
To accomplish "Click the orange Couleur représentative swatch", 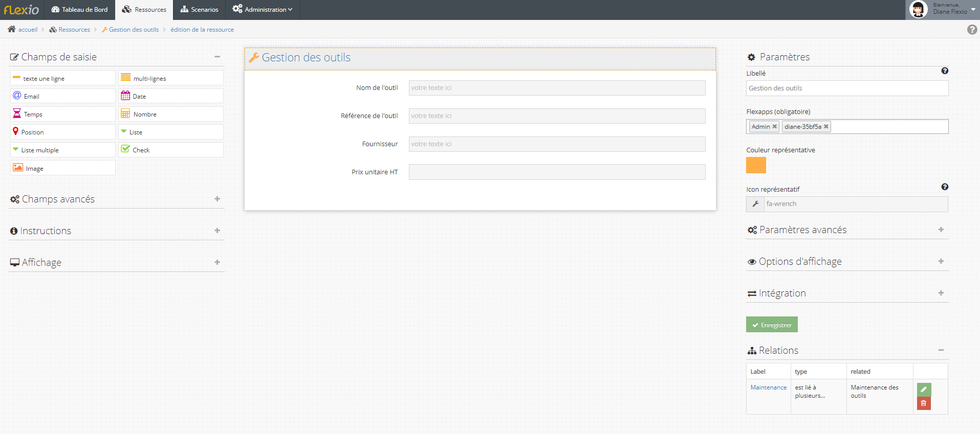I will 756,165.
